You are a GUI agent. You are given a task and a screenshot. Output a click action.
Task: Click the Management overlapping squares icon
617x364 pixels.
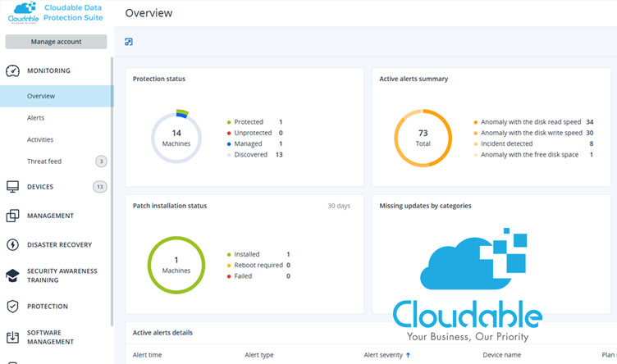pos(12,216)
